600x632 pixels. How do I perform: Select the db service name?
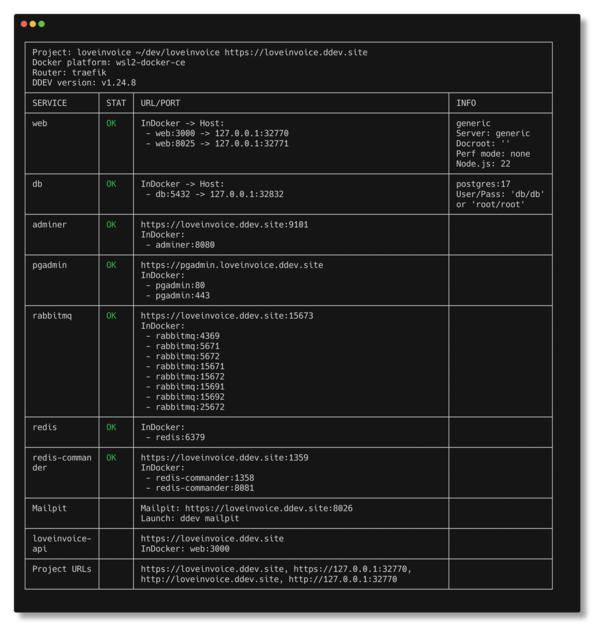[37, 184]
